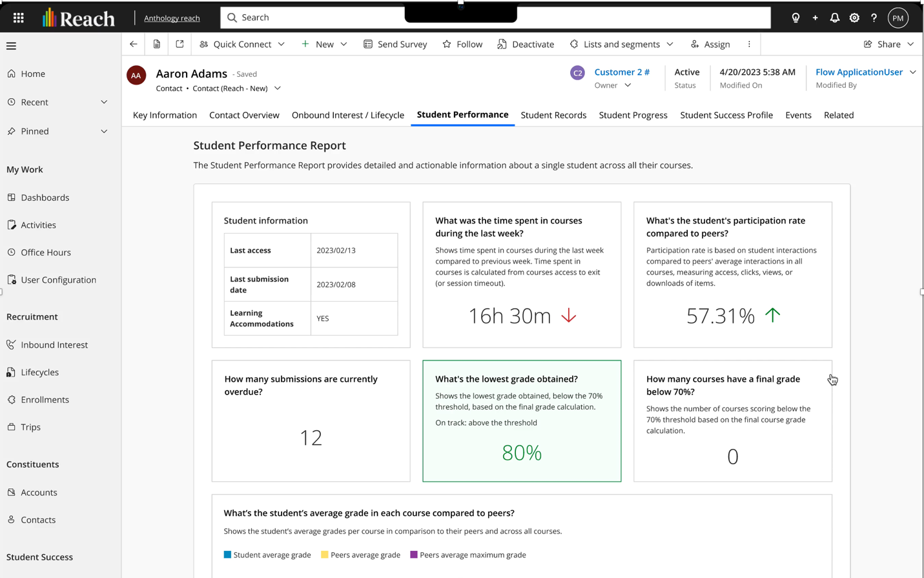Image resolution: width=924 pixels, height=578 pixels.
Task: Click the record form document icon
Action: pyautogui.click(x=157, y=44)
